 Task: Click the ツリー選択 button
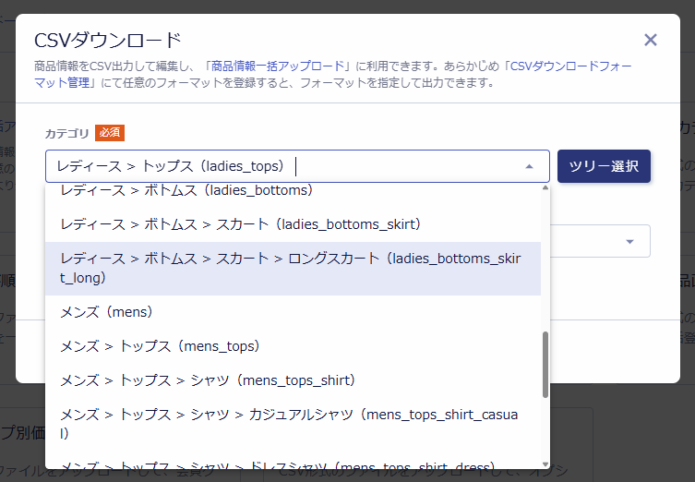[604, 166]
